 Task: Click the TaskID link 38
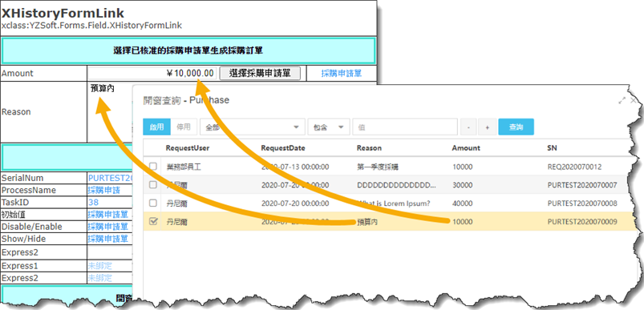click(93, 202)
